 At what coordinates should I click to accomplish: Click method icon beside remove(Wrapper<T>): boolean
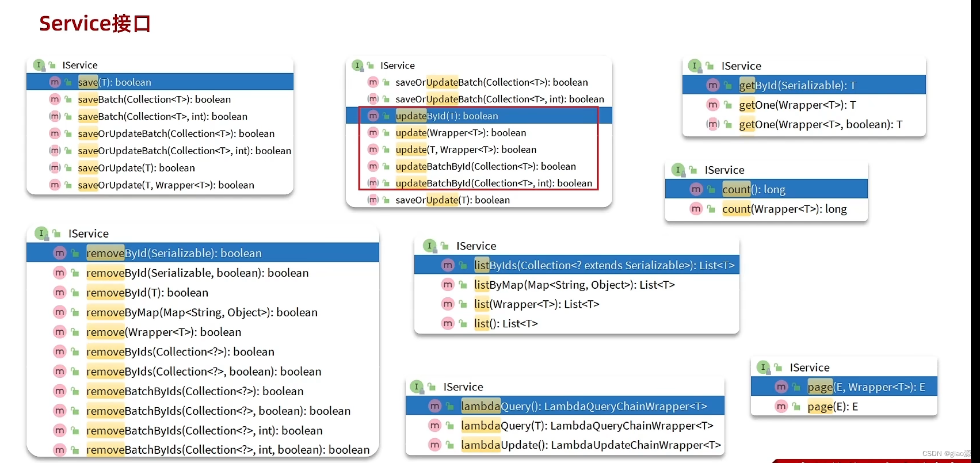click(60, 332)
